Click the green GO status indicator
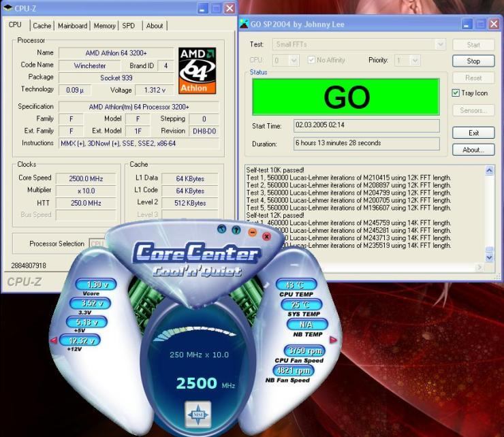The image size is (504, 437). [345, 97]
